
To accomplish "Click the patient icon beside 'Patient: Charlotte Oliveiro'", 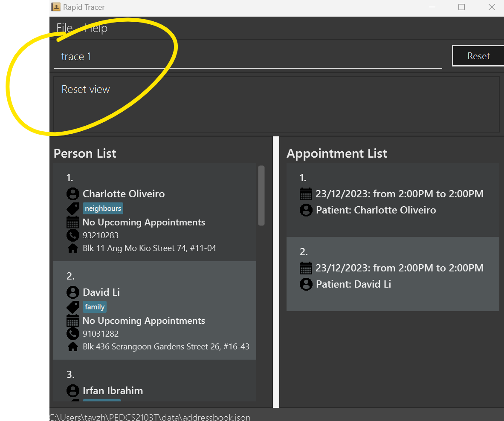I will click(x=306, y=210).
